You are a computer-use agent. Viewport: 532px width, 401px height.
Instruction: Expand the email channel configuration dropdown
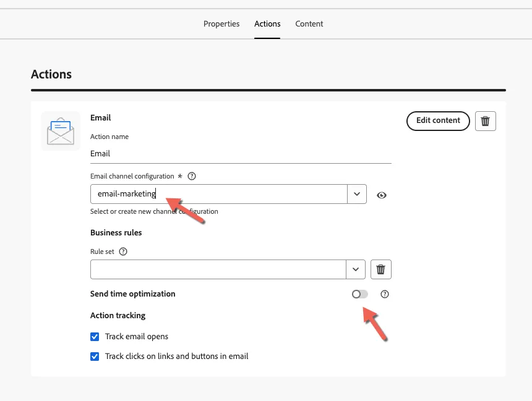point(356,194)
